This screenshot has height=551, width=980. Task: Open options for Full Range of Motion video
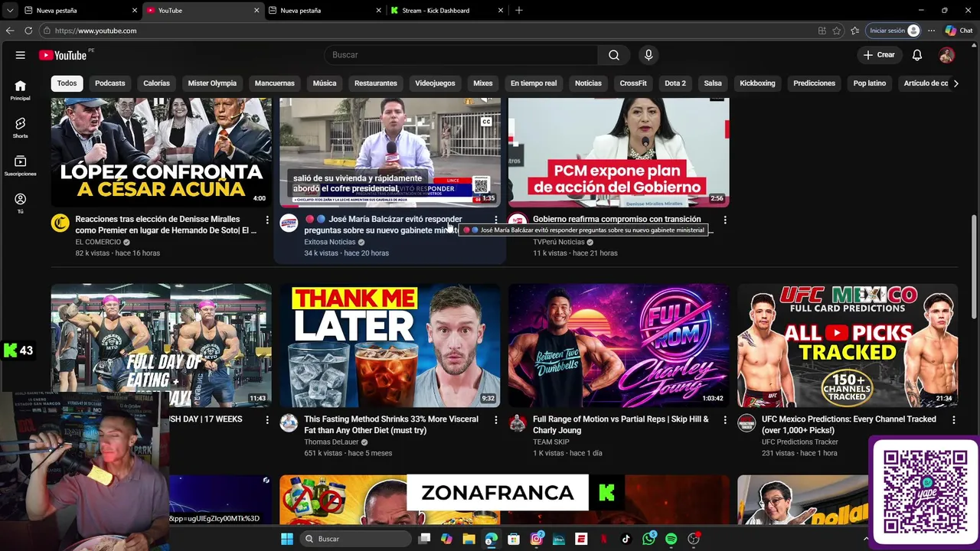point(725,419)
